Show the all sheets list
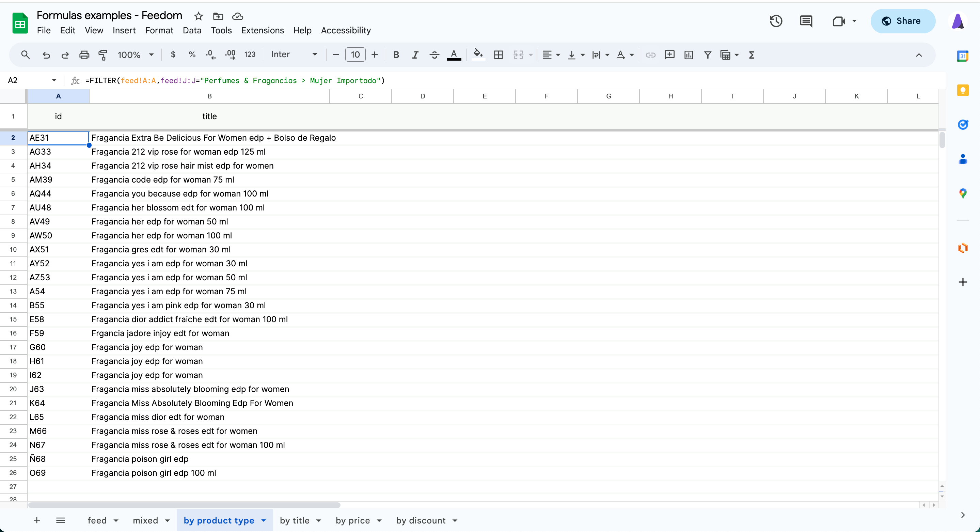 point(61,520)
